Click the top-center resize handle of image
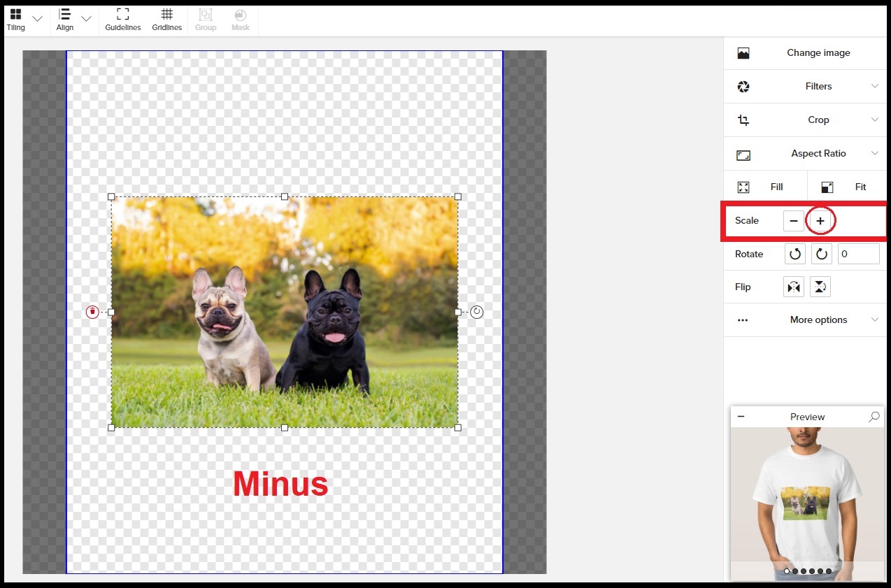The image size is (891, 588). click(x=285, y=196)
